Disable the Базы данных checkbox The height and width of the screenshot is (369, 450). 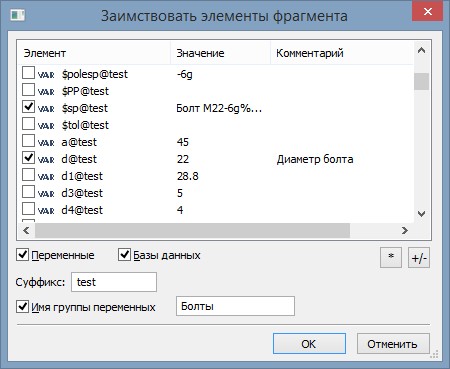coord(124,255)
